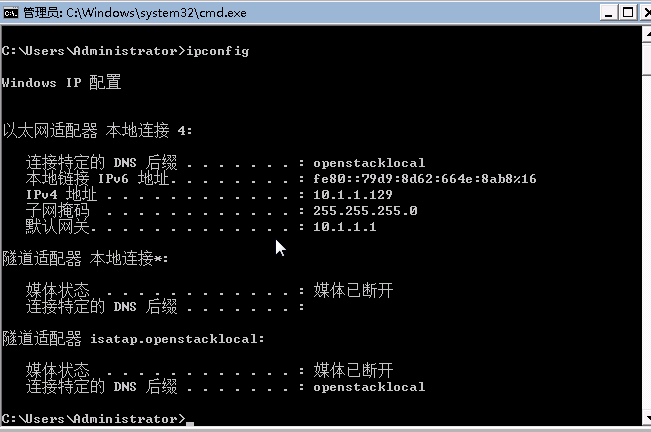Click the blinking cursor at the last prompt
Screen dimensions: 651x432
coord(190,423)
